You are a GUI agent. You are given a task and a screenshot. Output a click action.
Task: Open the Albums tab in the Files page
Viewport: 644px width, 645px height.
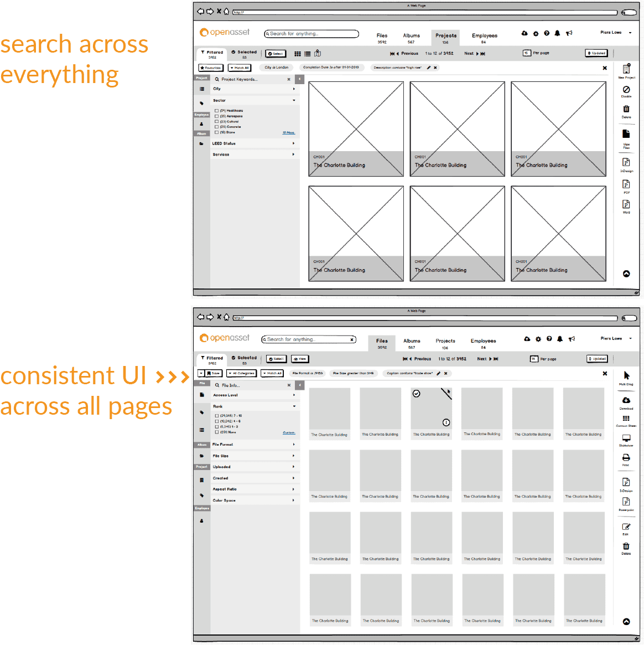(412, 342)
